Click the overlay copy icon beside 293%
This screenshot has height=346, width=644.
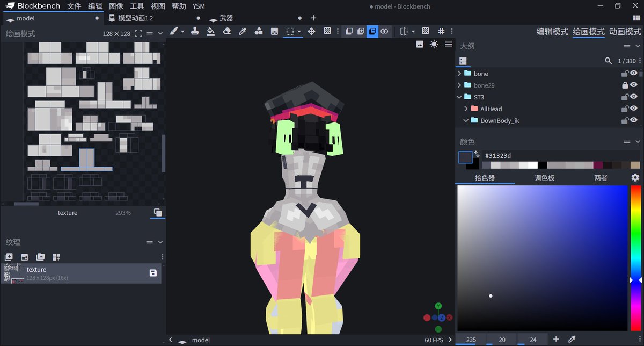pos(157,213)
